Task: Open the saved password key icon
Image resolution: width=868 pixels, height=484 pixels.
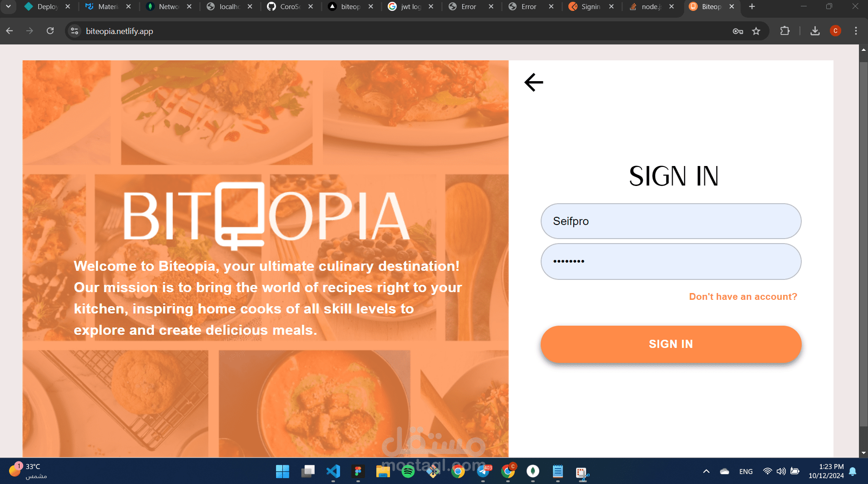Action: [738, 31]
